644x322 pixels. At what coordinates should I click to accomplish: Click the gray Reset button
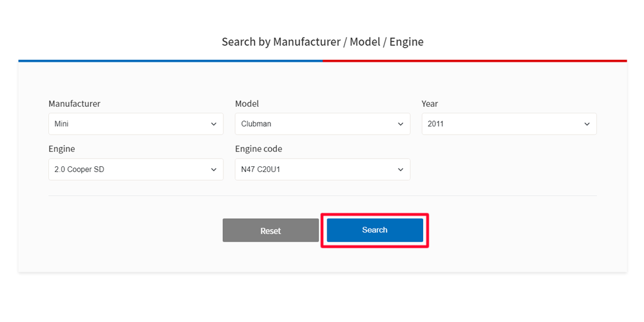click(270, 230)
